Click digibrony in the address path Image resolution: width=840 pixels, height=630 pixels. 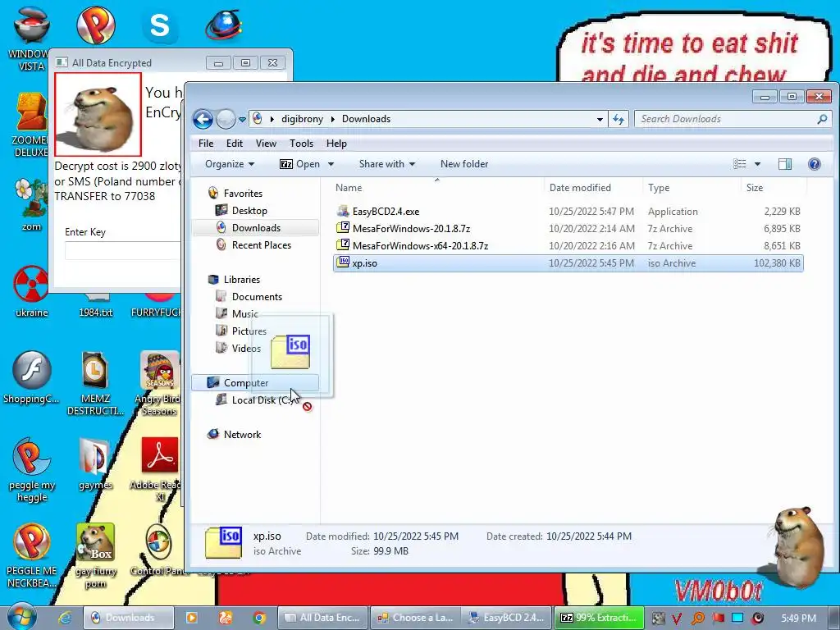(302, 119)
